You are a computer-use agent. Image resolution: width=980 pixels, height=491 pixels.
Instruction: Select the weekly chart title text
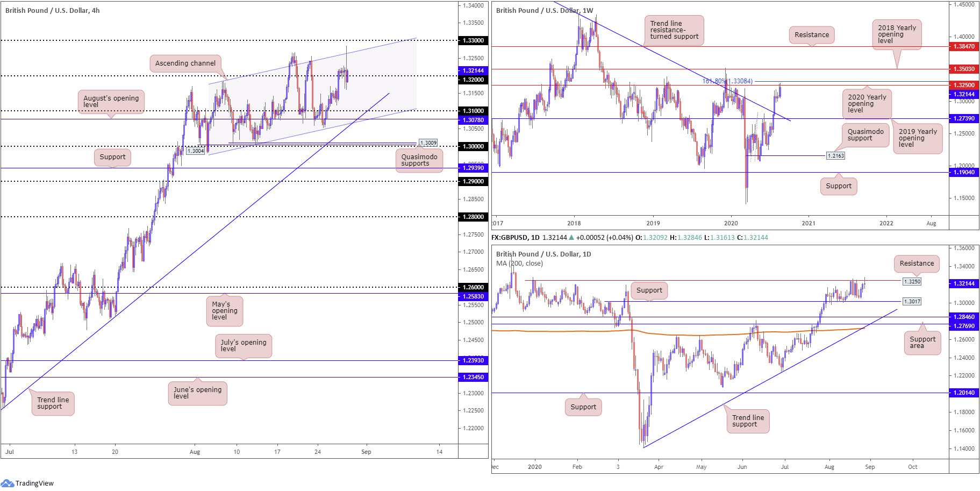(545, 10)
